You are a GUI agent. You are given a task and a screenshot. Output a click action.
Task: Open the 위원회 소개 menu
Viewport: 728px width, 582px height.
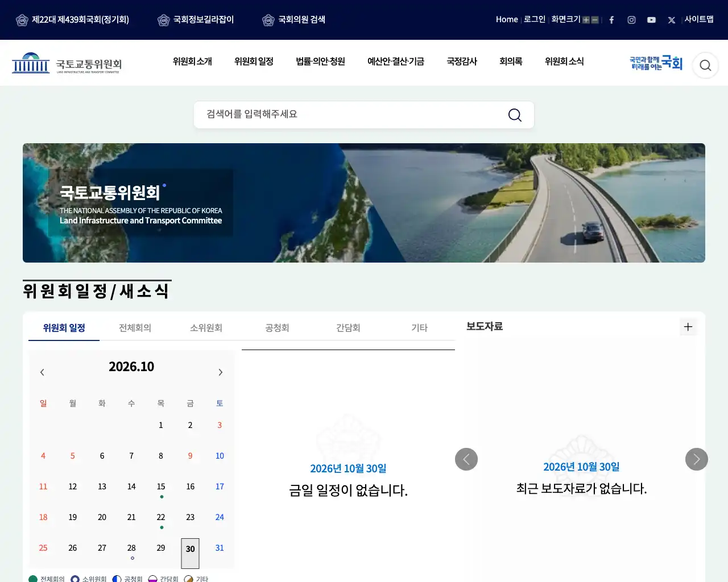[x=192, y=61]
